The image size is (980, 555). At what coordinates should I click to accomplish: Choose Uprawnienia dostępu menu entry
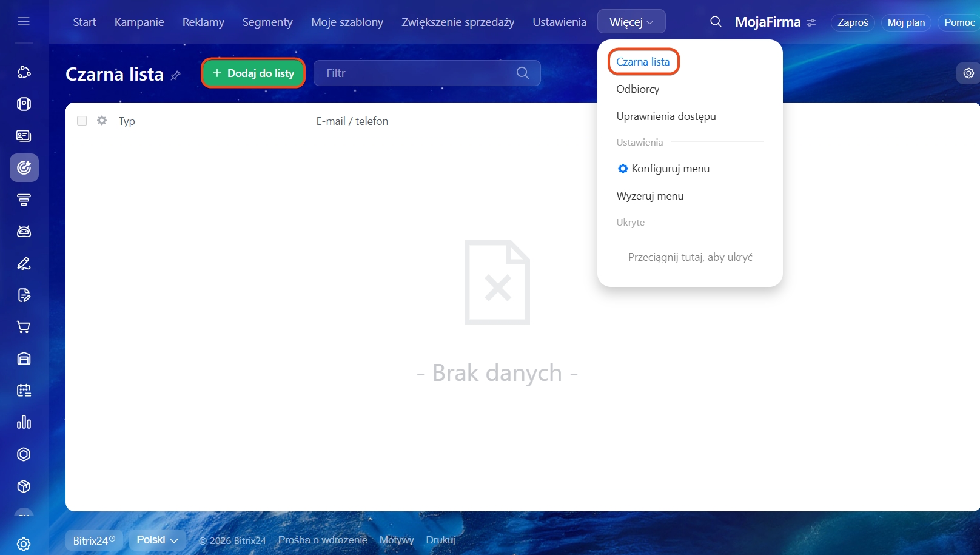pos(666,116)
